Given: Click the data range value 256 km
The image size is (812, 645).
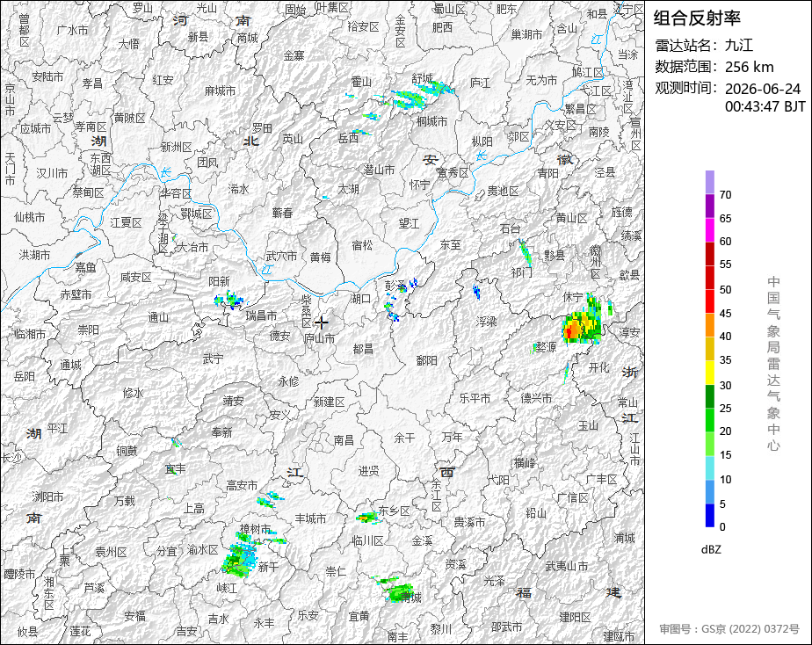Looking at the screenshot, I should pyautogui.click(x=749, y=68).
